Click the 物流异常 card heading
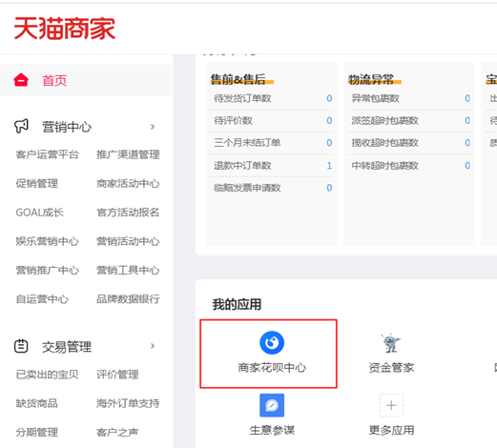 pos(371,79)
